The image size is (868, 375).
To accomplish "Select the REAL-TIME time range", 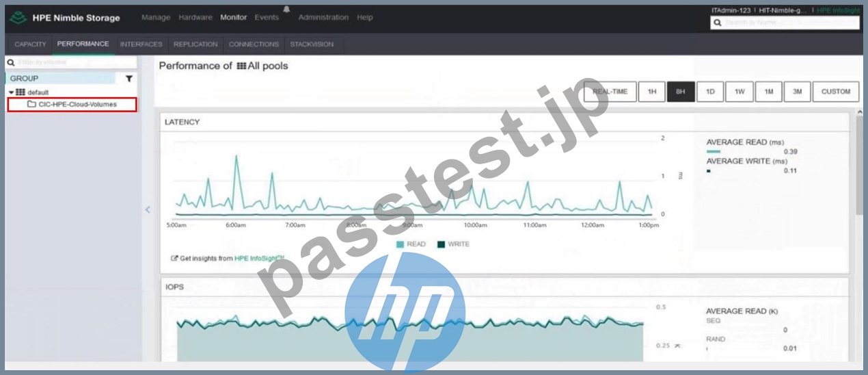I will pos(610,92).
